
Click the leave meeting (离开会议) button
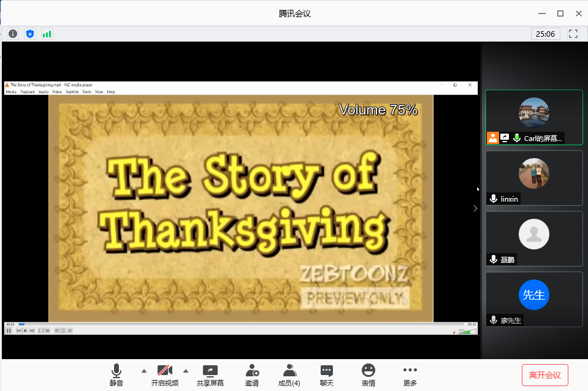544,374
